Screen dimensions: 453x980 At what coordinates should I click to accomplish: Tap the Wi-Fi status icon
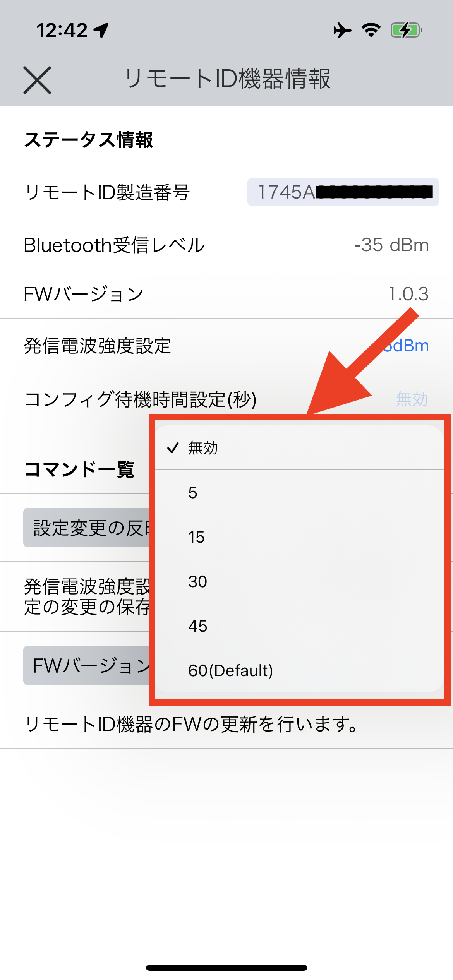pos(371,30)
